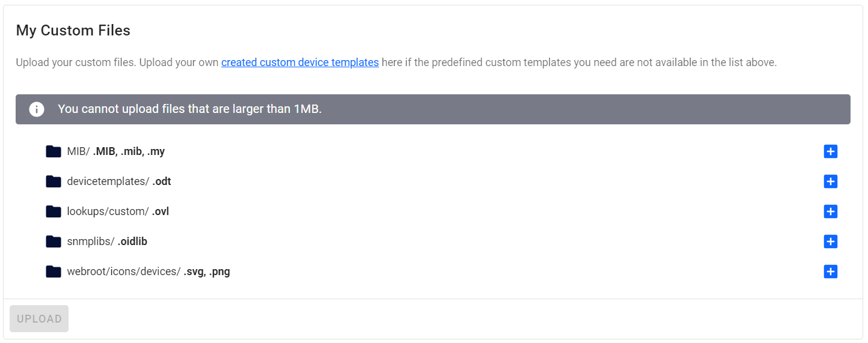Click the info icon in the size warning
Screen dimensions: 868x343
[37, 109]
